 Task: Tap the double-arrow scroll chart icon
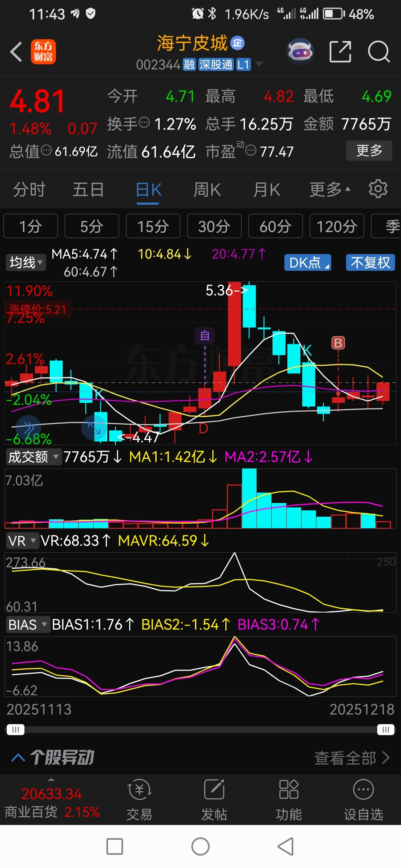(x=28, y=428)
